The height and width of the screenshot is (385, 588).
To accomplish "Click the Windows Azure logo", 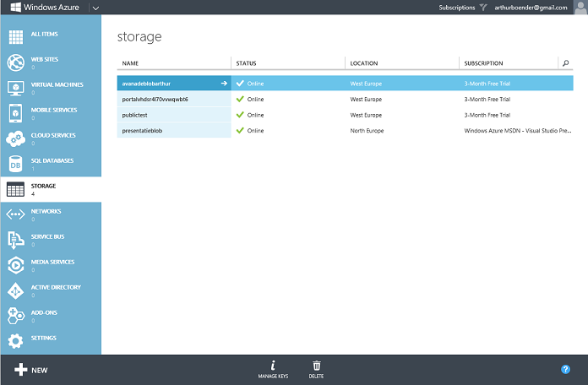I will 16,7.
